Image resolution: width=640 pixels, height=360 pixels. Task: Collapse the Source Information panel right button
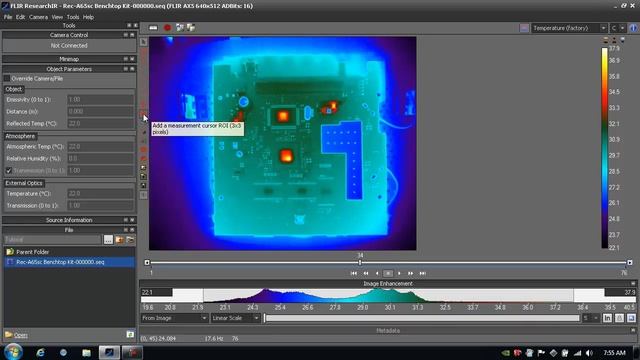132,220
